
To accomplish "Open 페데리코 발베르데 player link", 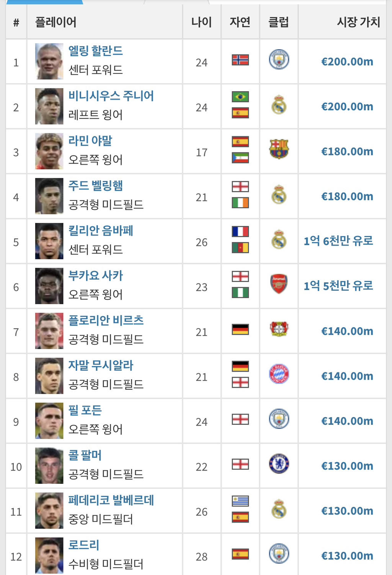I will 111,500.
